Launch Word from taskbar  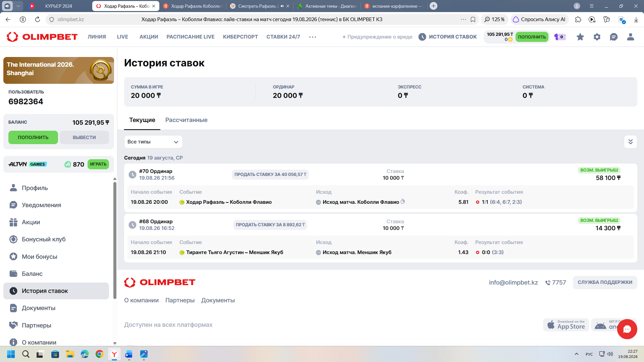129,354
